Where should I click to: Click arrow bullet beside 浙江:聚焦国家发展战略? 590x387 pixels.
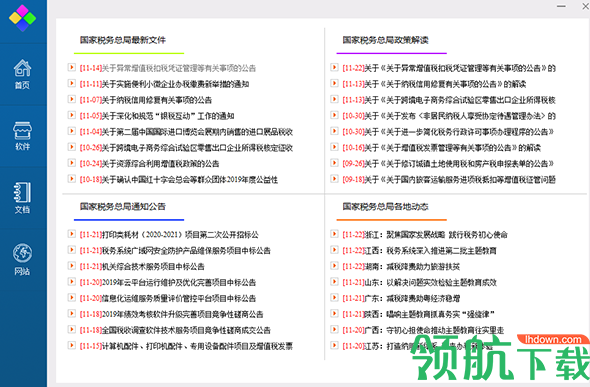[x=334, y=234]
